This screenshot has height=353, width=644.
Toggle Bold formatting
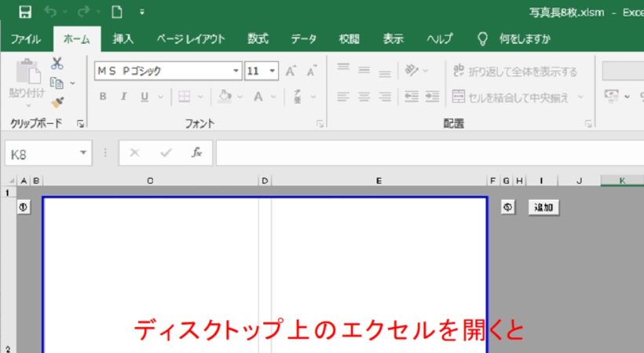pyautogui.click(x=103, y=97)
